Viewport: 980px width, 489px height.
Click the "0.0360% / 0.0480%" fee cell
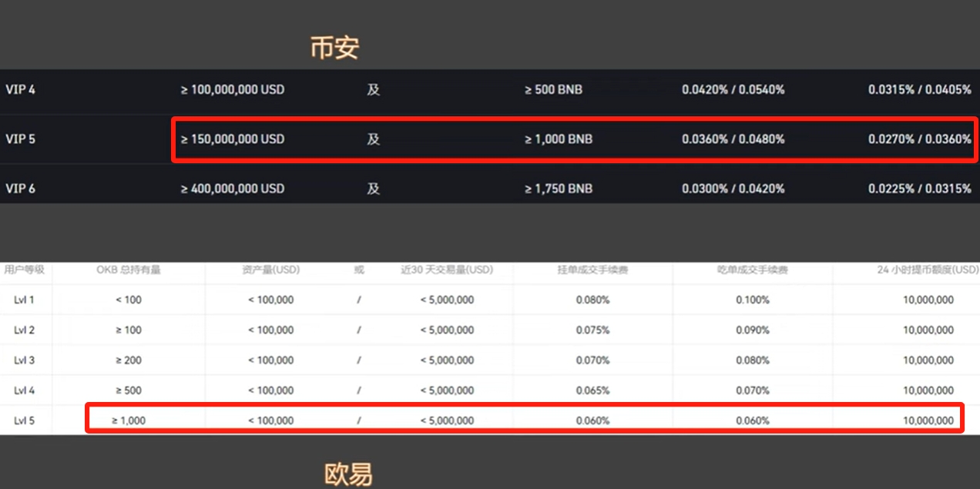[733, 139]
